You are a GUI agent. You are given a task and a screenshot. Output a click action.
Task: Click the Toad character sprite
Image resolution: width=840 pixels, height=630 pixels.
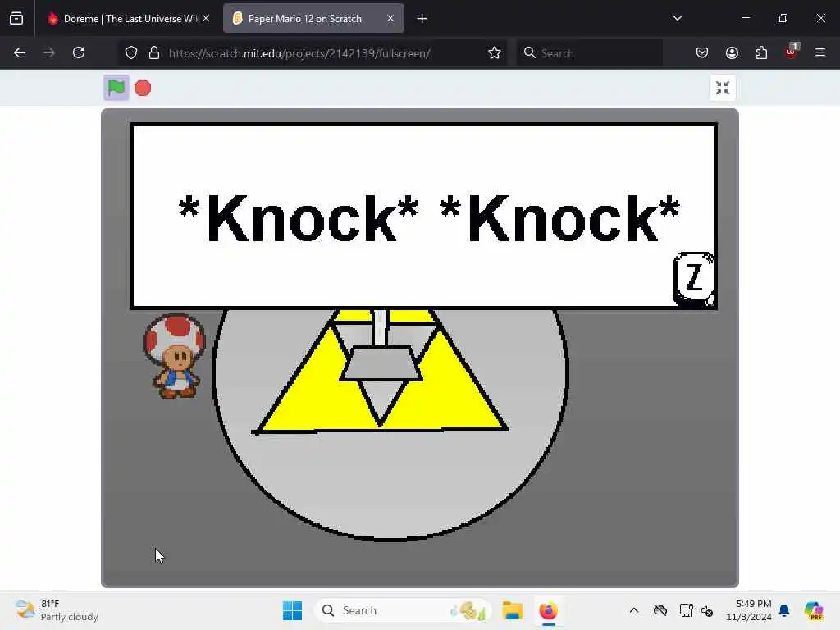click(175, 356)
